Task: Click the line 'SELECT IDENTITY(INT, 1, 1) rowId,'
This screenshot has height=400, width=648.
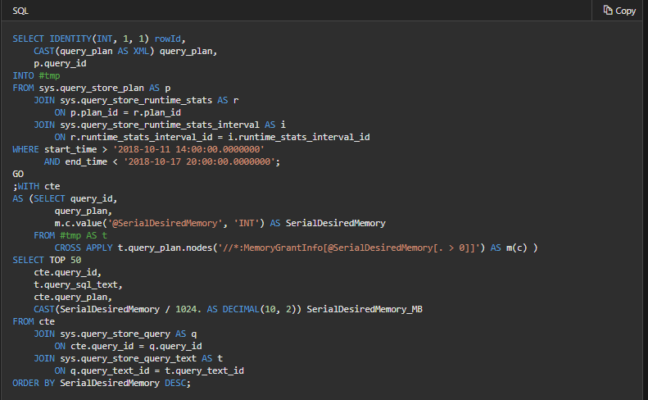Action: point(99,39)
